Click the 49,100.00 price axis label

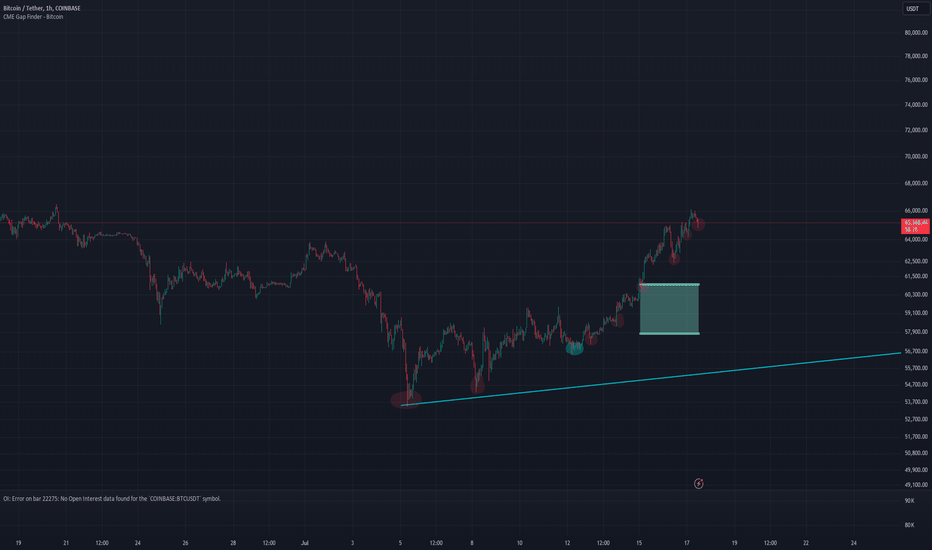[x=916, y=485]
